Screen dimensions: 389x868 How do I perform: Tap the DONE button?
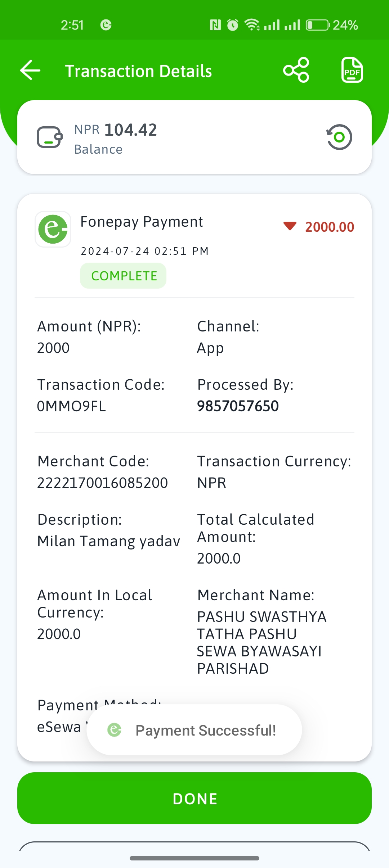coord(194,798)
